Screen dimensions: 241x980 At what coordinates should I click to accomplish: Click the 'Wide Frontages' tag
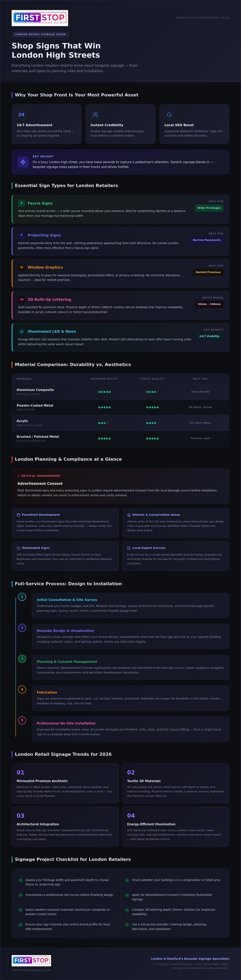pos(209,208)
